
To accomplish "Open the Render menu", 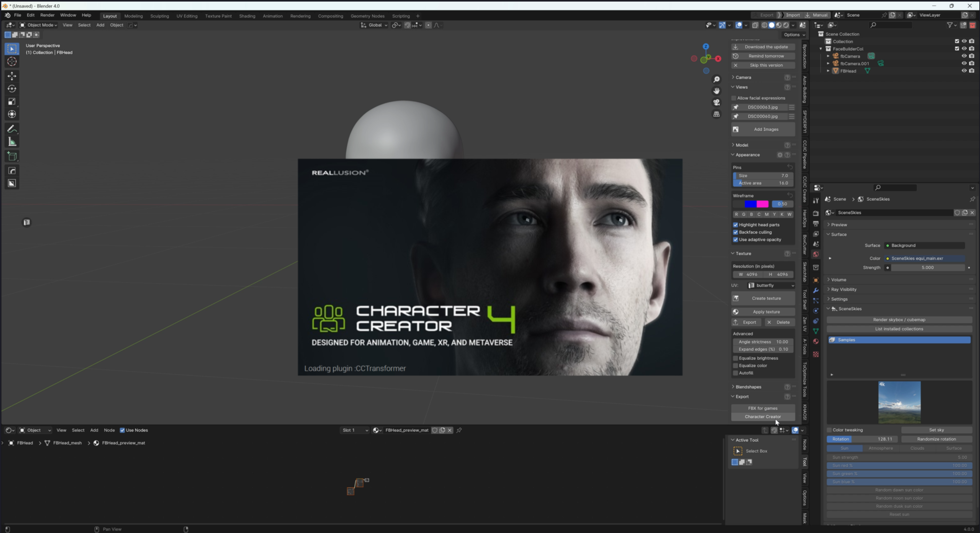I will [47, 15].
